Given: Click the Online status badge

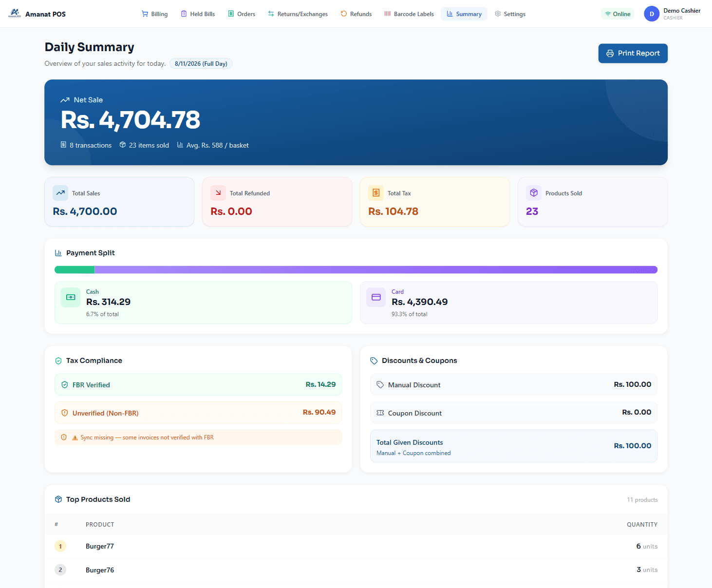Looking at the screenshot, I should tap(618, 14).
